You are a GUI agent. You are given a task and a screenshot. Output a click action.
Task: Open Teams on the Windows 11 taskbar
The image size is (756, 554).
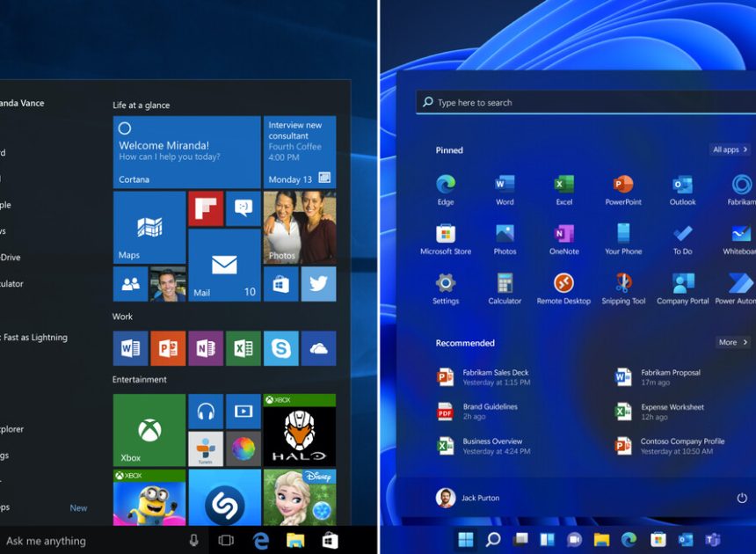click(713, 540)
